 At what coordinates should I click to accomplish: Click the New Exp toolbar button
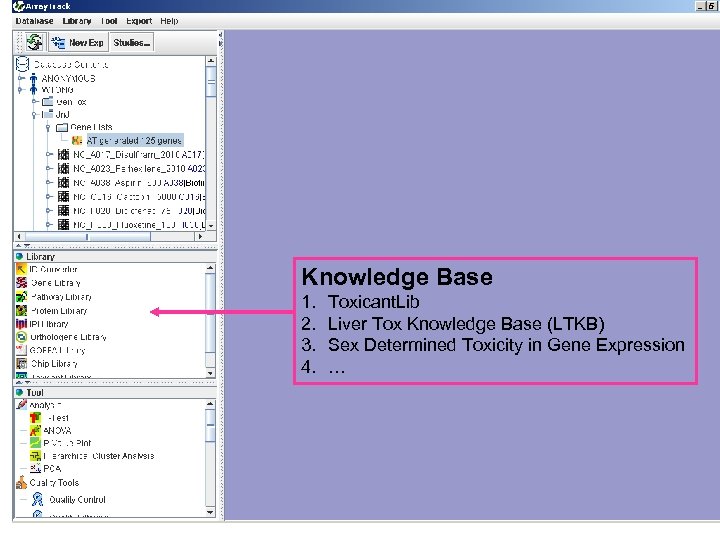[x=78, y=43]
